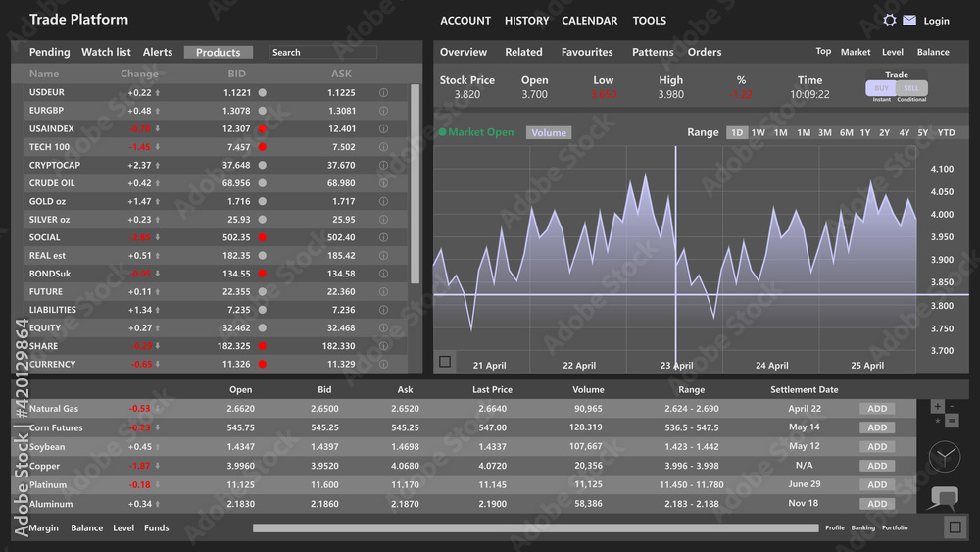Click the horizontal progress bar in the footer
Viewport: 980px width, 552px height.
536,528
